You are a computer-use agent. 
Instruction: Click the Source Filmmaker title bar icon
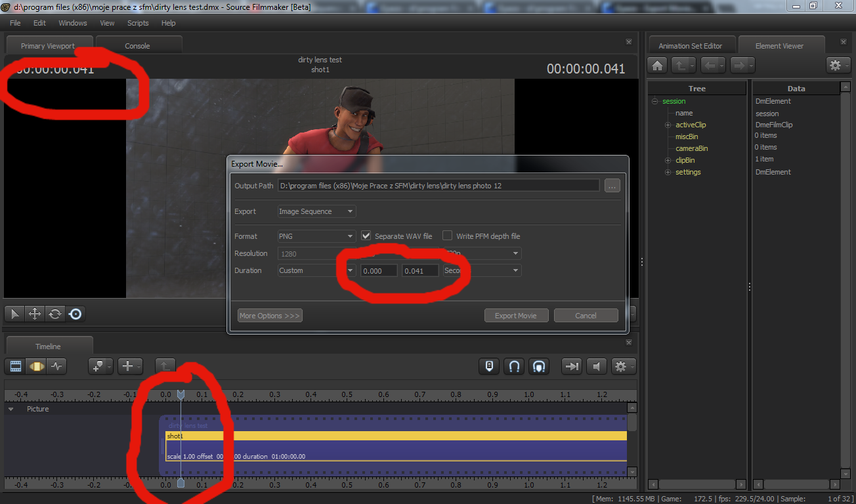click(6, 6)
